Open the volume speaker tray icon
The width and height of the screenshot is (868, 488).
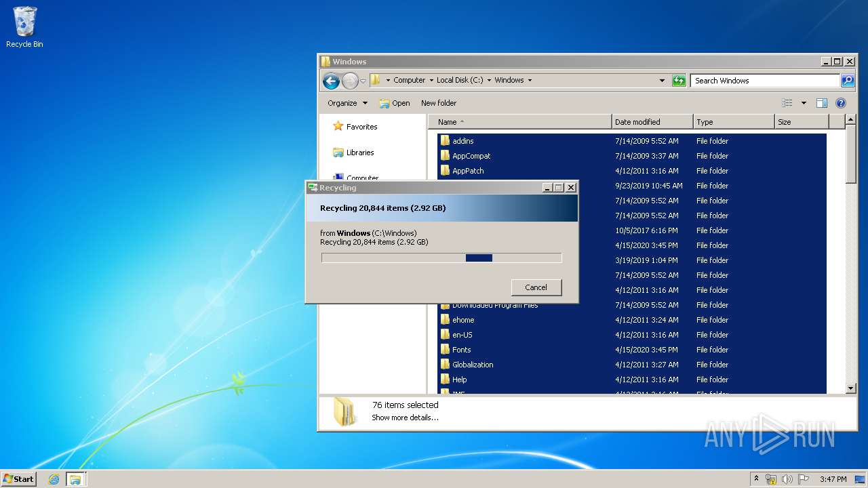click(x=787, y=479)
